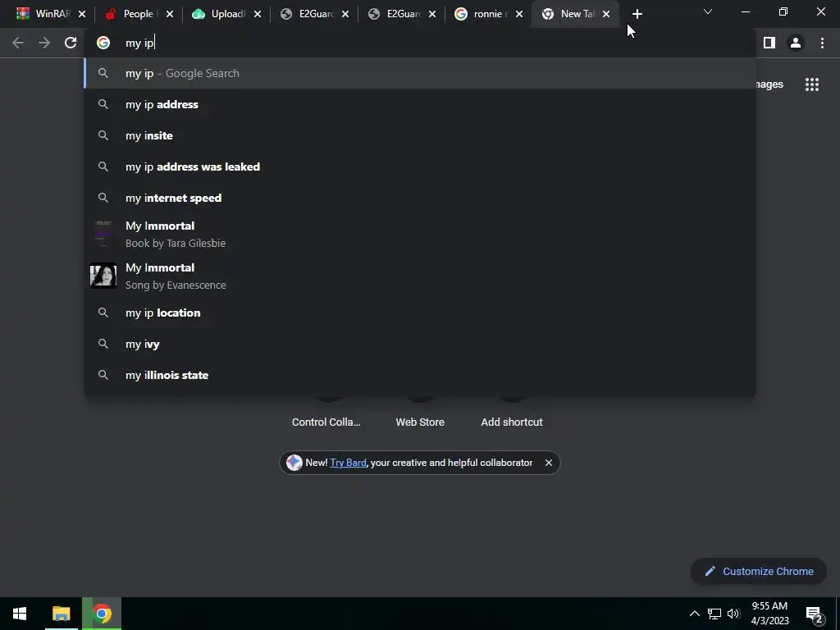Select 'my ip address' suggestion
Image resolution: width=840 pixels, height=630 pixels.
point(420,104)
